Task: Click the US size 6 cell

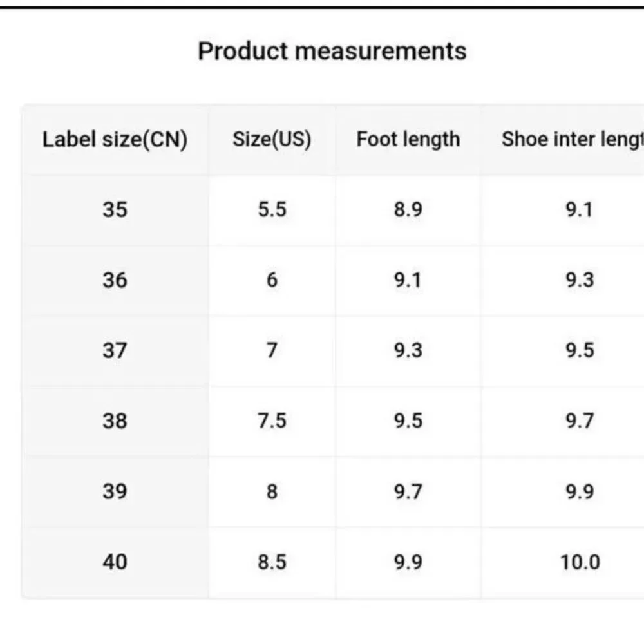Action: point(272,281)
